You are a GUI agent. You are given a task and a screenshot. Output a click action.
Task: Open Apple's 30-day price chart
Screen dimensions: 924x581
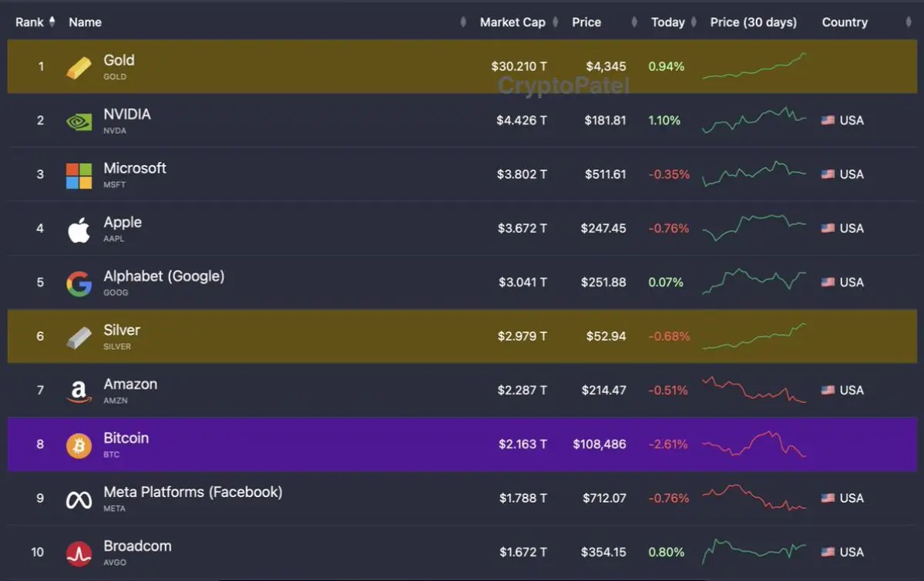[x=754, y=228]
